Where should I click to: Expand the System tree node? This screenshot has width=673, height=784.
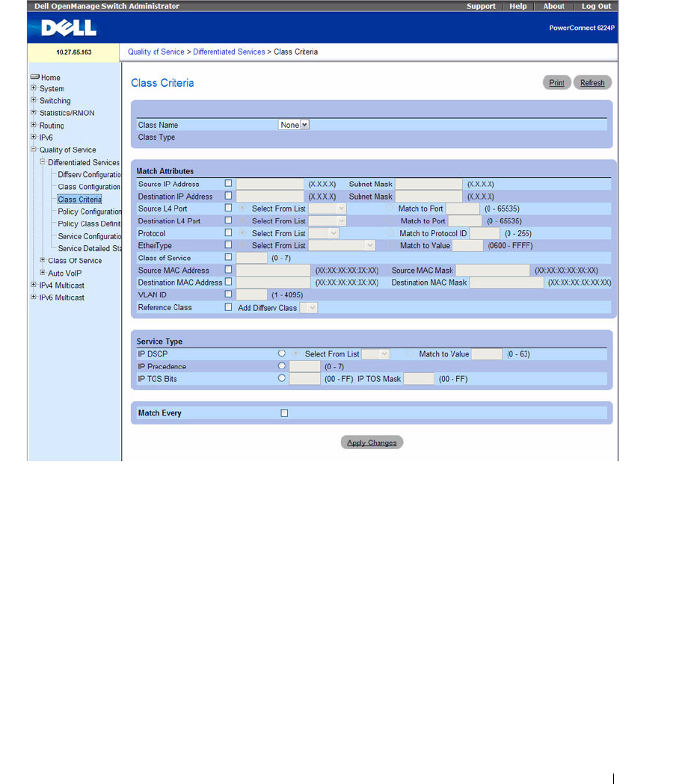[x=34, y=88]
